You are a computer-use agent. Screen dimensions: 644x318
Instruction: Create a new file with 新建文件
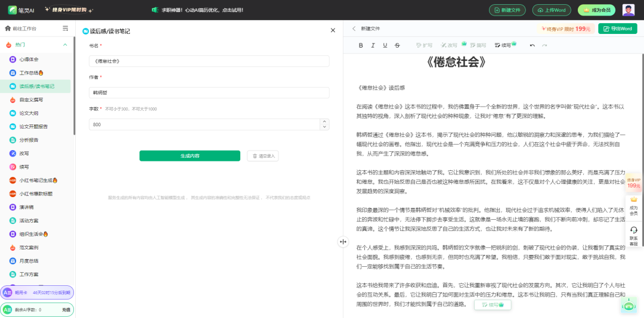pos(507,10)
